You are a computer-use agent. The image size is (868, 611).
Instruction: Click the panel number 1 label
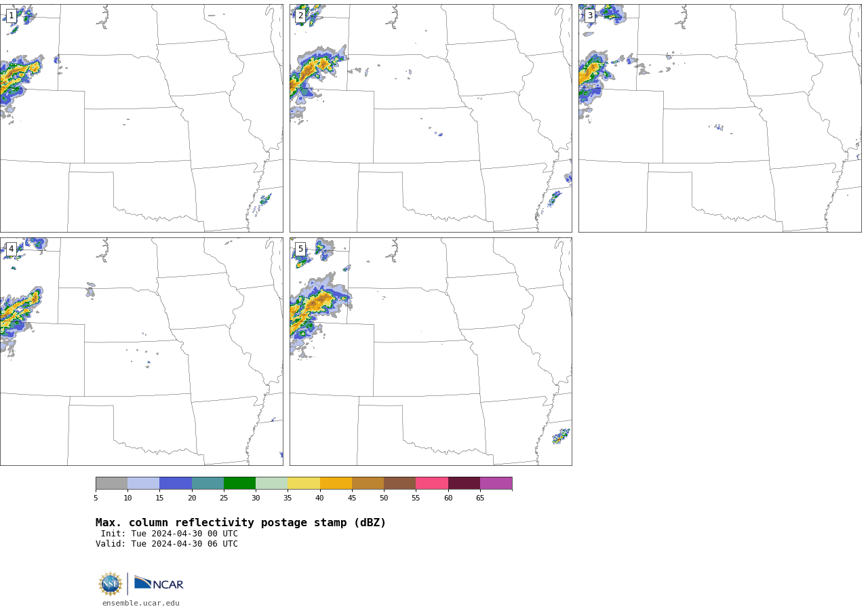(11, 16)
